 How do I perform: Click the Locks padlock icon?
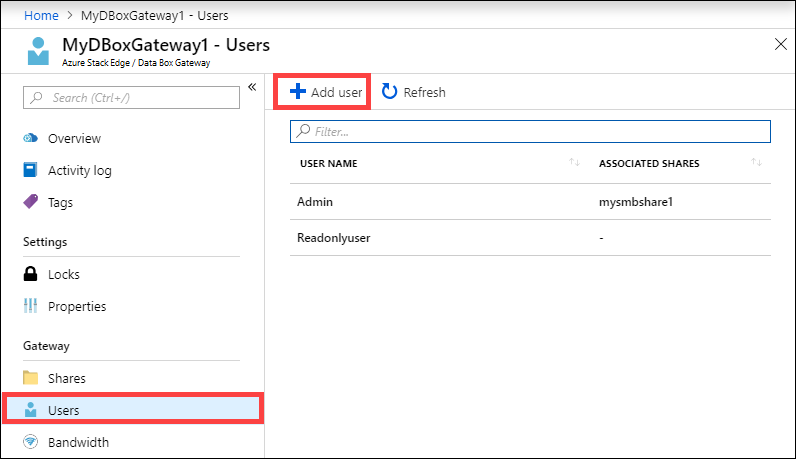[x=30, y=274]
